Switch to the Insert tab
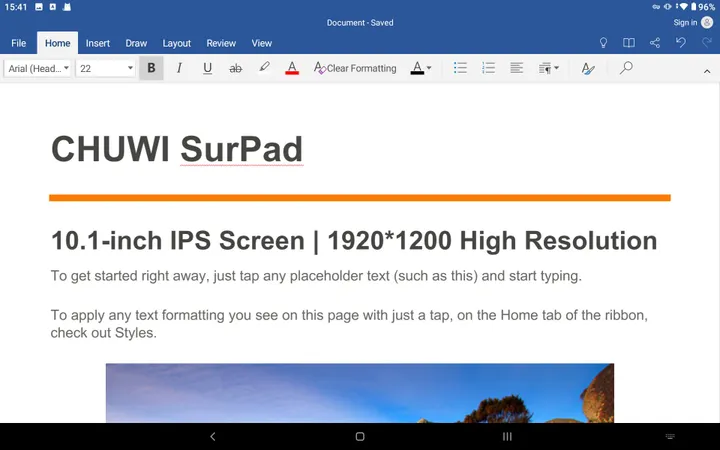This screenshot has height=450, width=720. click(x=97, y=43)
